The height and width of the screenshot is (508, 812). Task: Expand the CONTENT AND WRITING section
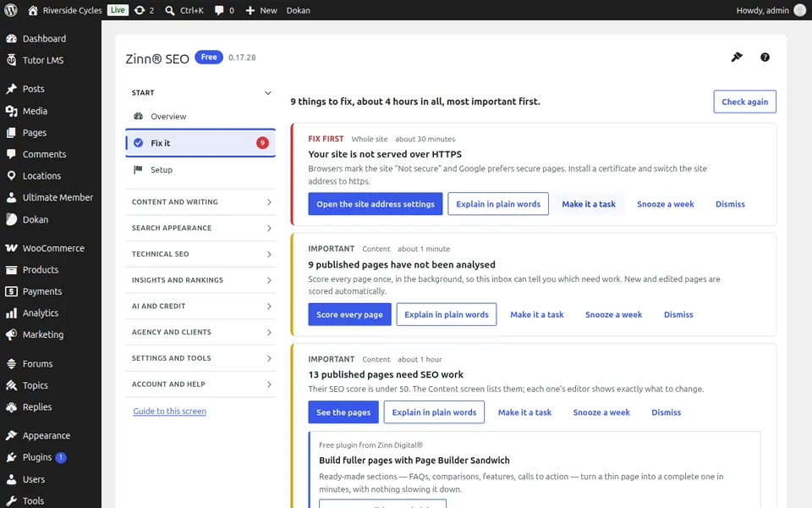[200, 202]
